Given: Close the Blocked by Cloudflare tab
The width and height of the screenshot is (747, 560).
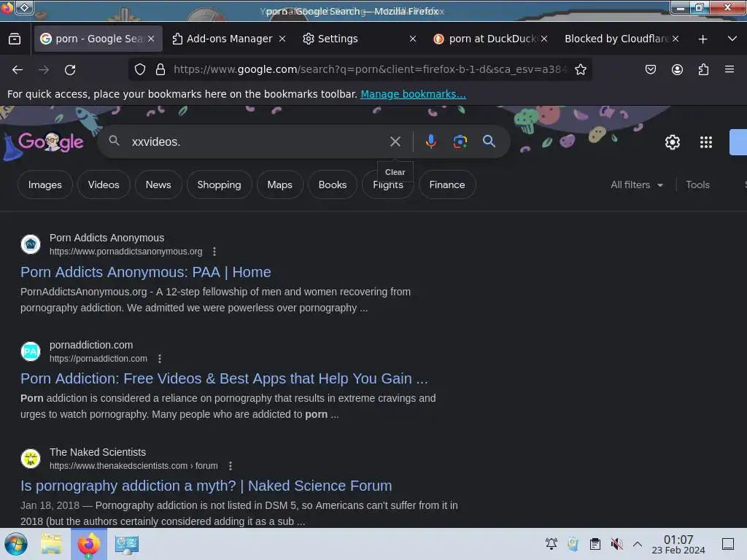Looking at the screenshot, I should pyautogui.click(x=676, y=39).
